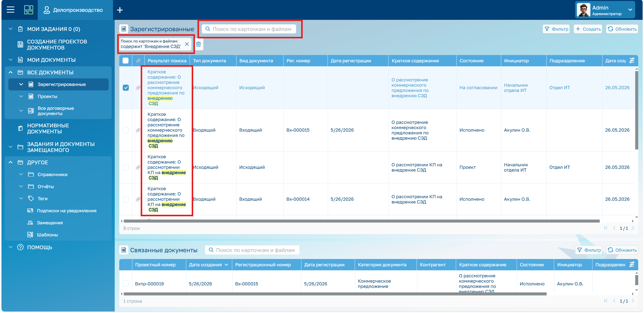The width and height of the screenshot is (644, 313).
Task: Expand the Проекты tree chevron
Action: 21,96
